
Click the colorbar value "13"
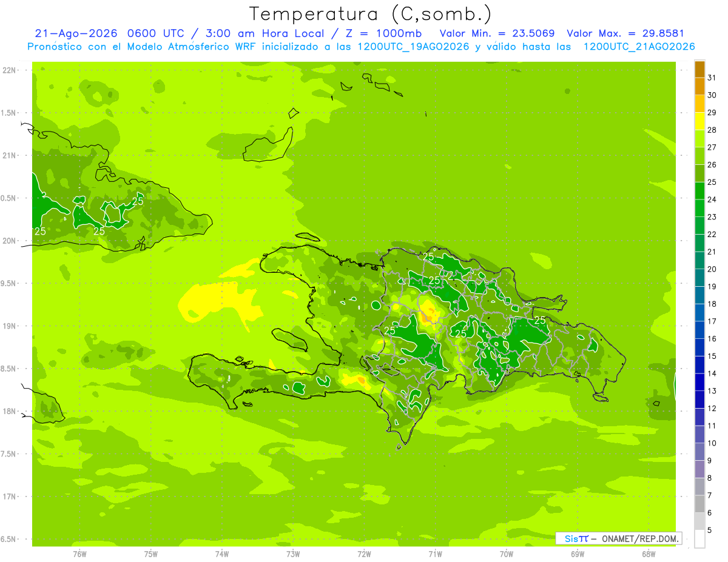[x=712, y=391]
